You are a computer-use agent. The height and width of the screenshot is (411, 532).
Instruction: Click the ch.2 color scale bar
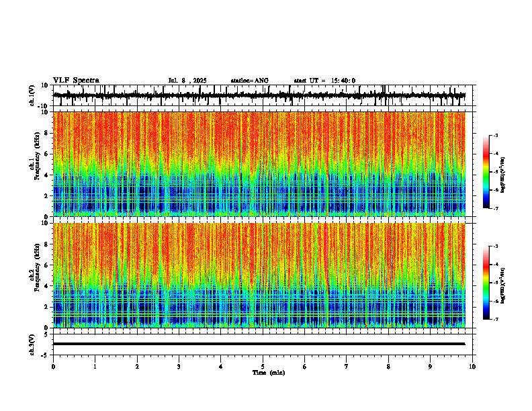click(486, 283)
